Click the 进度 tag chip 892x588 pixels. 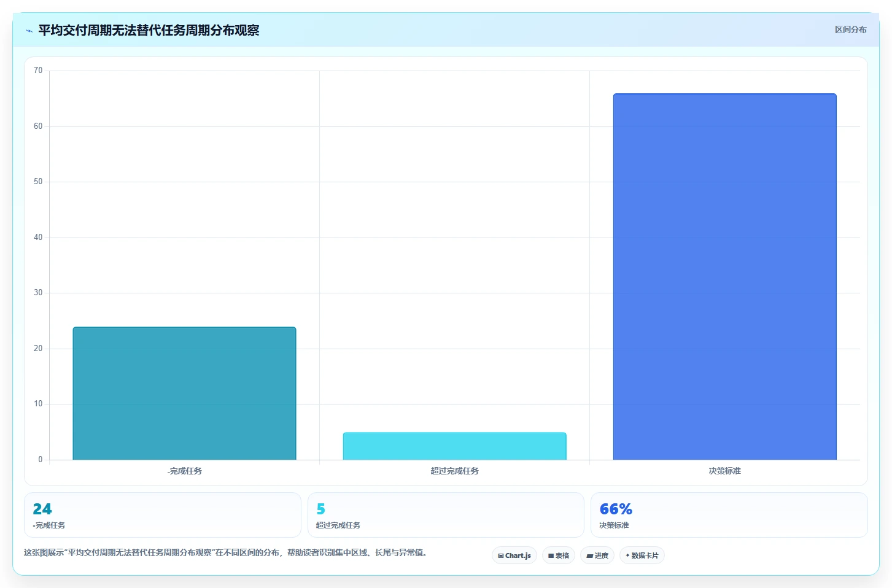[597, 555]
